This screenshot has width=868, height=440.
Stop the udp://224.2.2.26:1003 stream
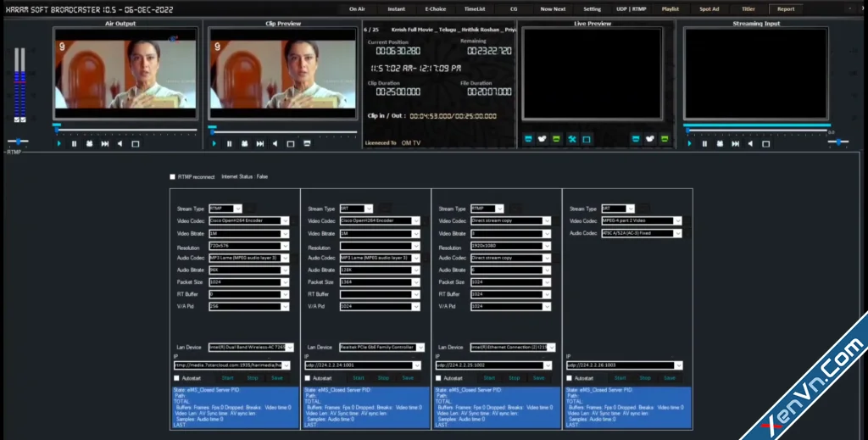[x=645, y=378]
